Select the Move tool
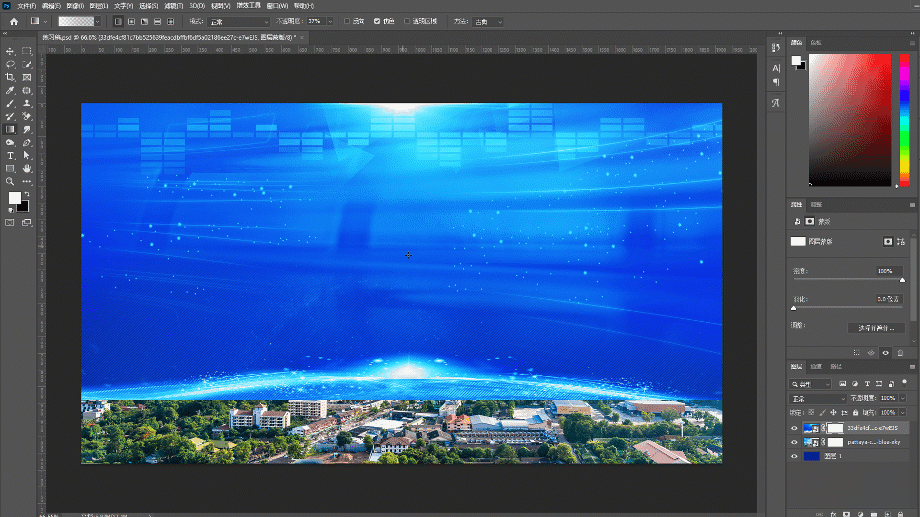The image size is (920, 517). click(x=10, y=52)
